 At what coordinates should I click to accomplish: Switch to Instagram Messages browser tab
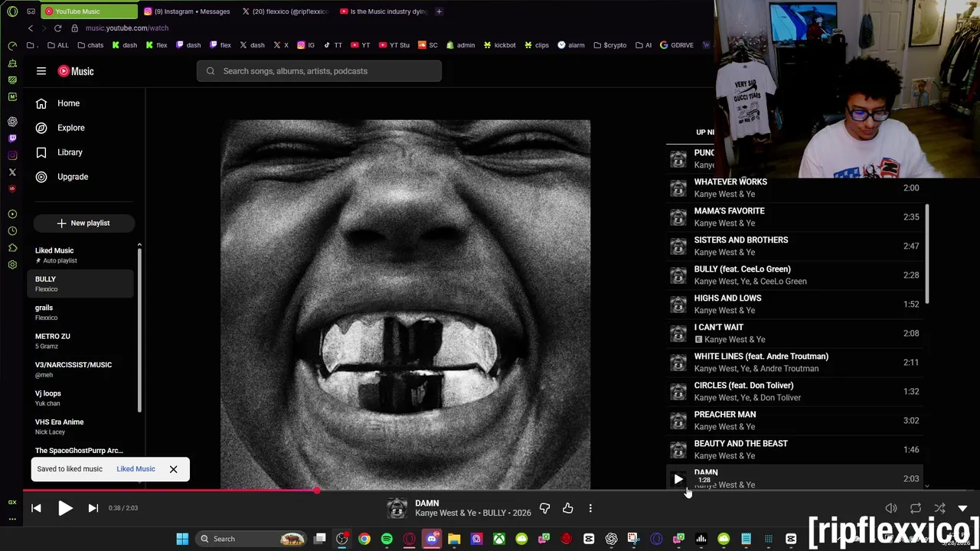(x=187, y=11)
